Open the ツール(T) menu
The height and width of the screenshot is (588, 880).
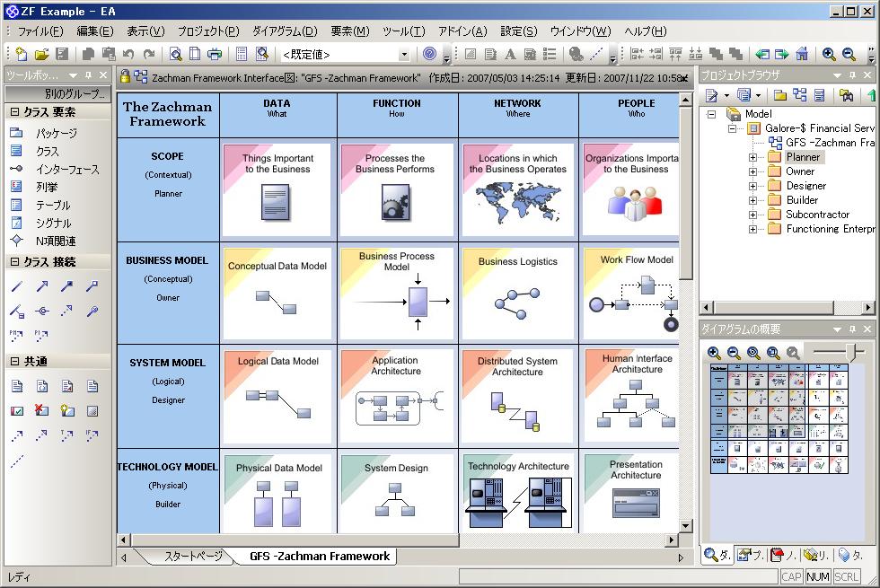coord(403,31)
